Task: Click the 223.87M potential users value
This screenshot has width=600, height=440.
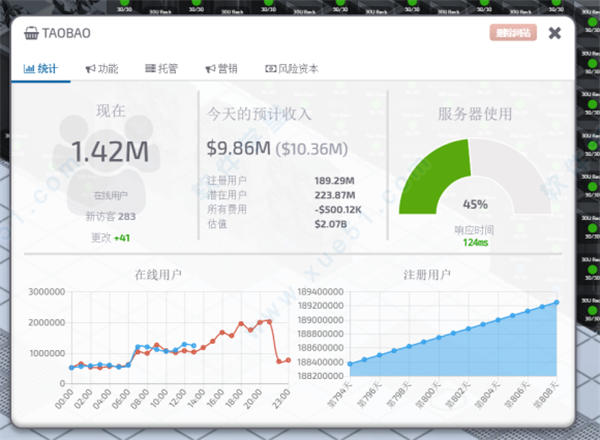Action: coord(335,195)
